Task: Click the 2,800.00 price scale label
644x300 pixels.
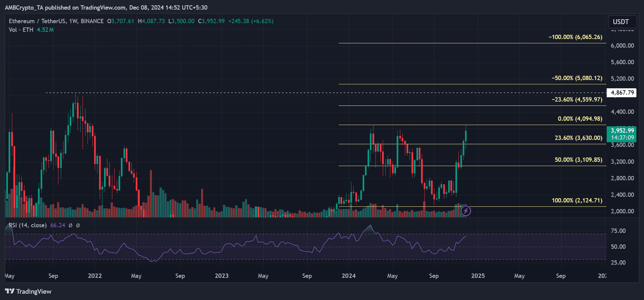Action: point(622,178)
